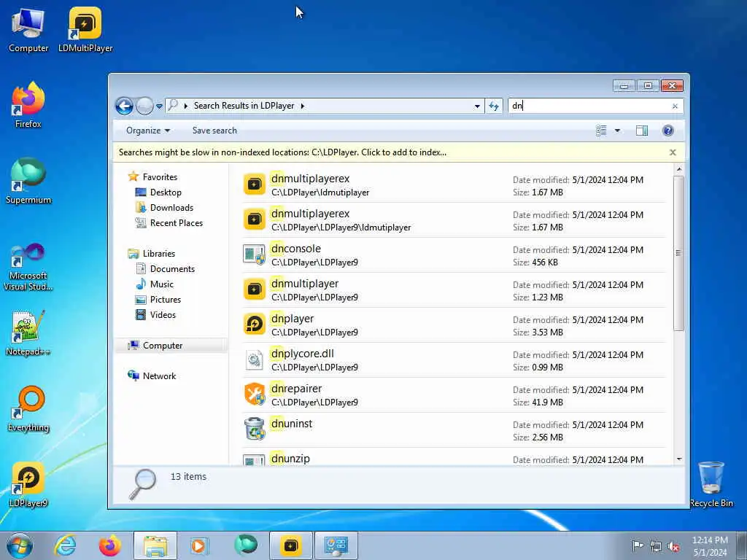Open Recent Places in navigation pane

point(177,223)
